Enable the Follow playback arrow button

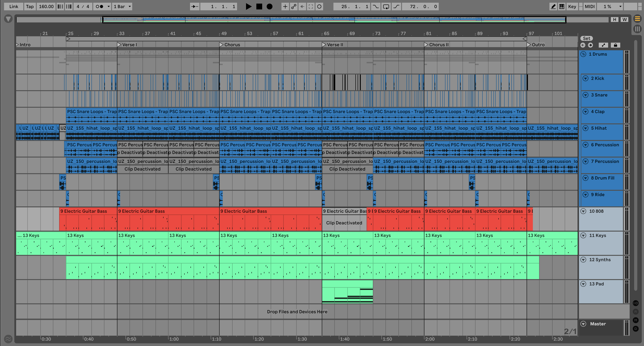point(194,7)
